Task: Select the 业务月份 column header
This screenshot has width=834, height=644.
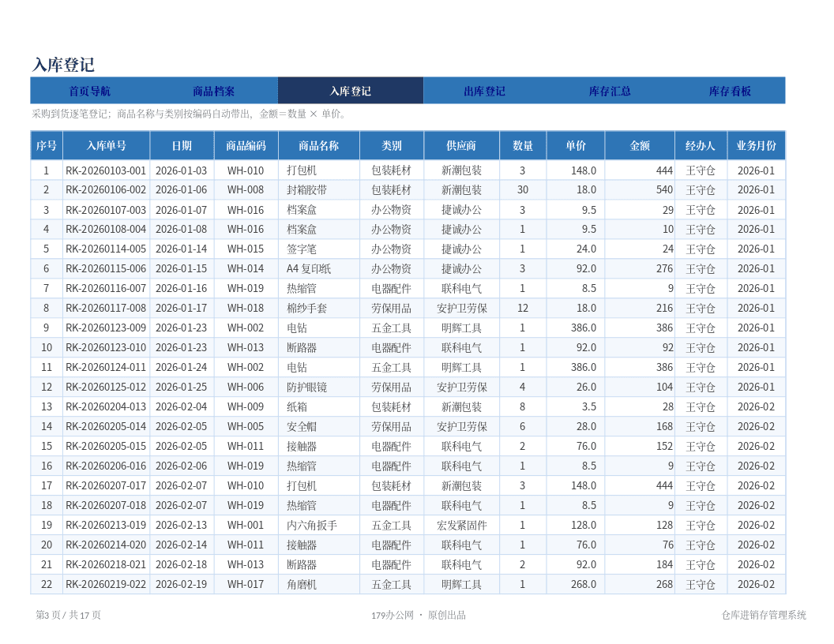Action: (x=756, y=145)
